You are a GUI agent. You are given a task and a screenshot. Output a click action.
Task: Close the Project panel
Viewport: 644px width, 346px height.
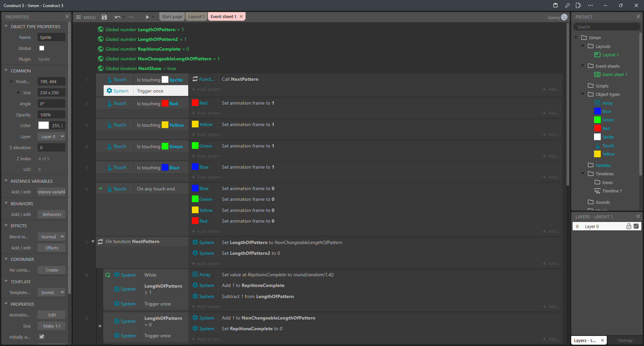pos(638,16)
